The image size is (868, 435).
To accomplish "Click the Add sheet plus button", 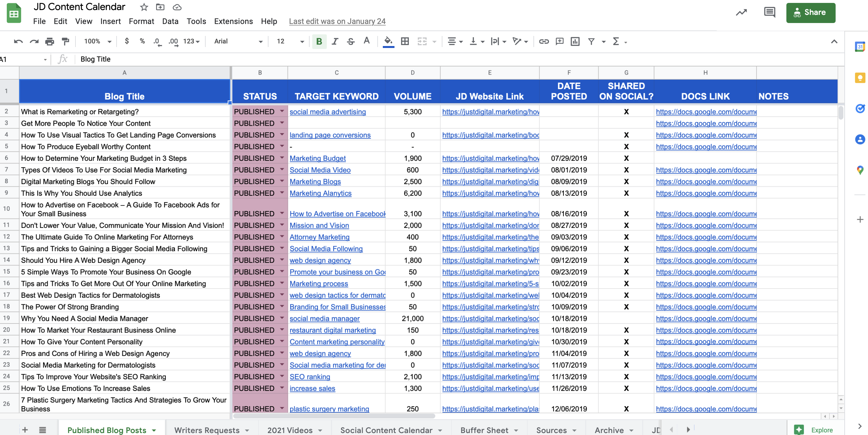I will pos(25,430).
